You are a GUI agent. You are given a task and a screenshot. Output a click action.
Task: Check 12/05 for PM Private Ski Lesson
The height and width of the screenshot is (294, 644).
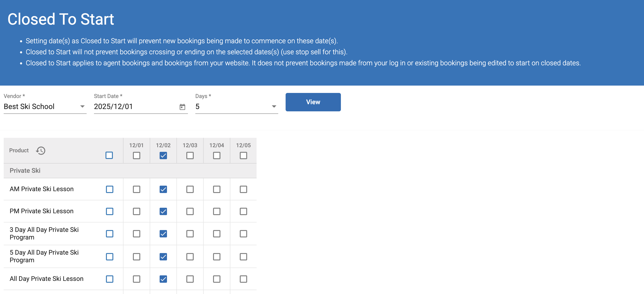[x=243, y=212]
